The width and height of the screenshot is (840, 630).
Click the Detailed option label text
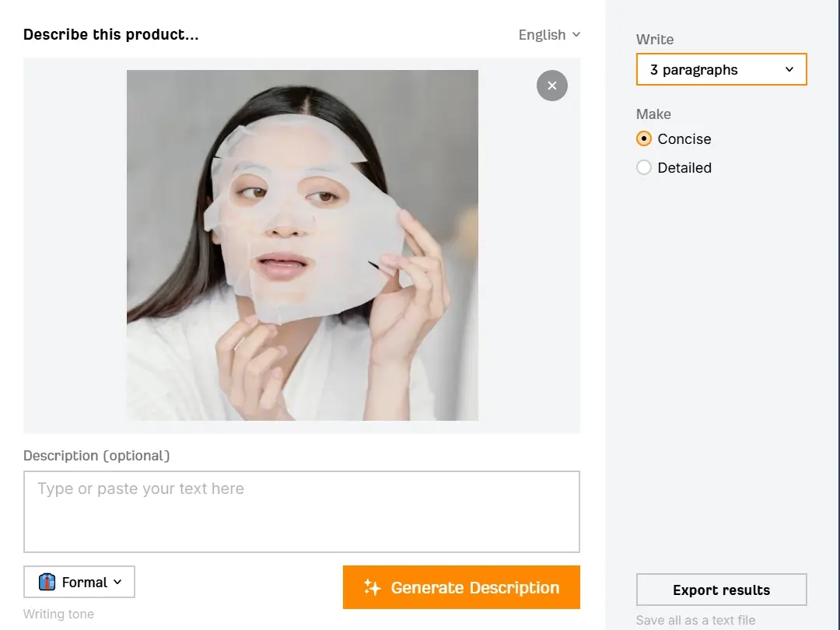684,168
